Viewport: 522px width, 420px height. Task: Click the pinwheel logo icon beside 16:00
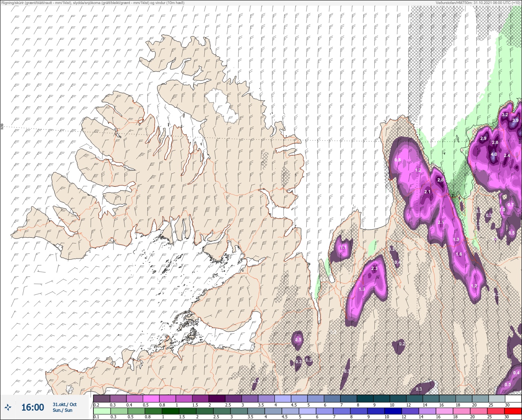tap(8, 407)
